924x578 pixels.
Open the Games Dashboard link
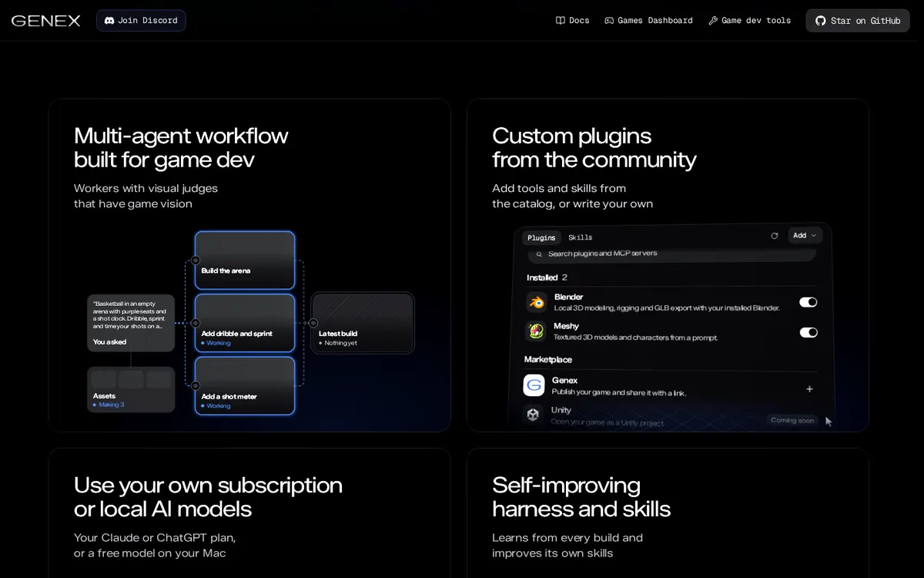[x=648, y=21]
